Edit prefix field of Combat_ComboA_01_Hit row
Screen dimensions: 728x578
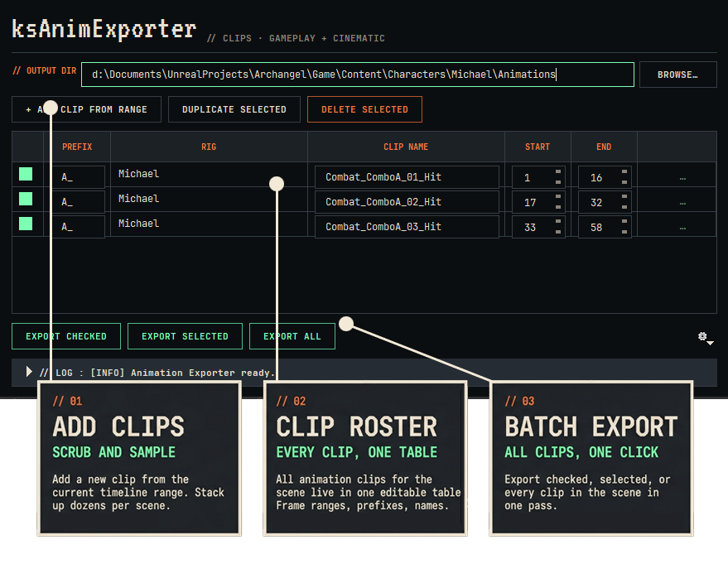(78, 177)
